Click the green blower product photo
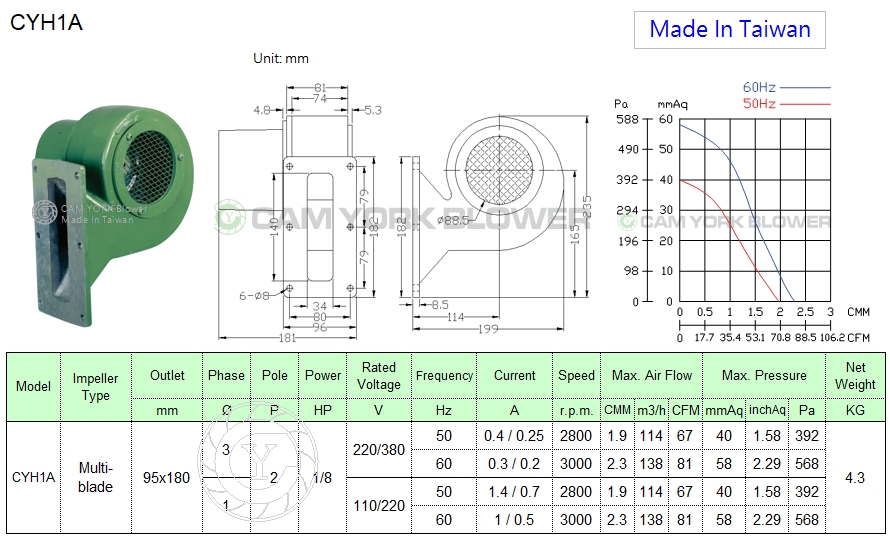Screen dimensions: 890x543 (x=114, y=214)
